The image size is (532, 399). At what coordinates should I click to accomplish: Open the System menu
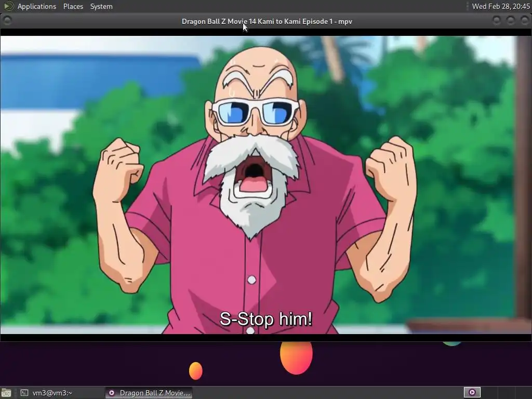pos(101,6)
